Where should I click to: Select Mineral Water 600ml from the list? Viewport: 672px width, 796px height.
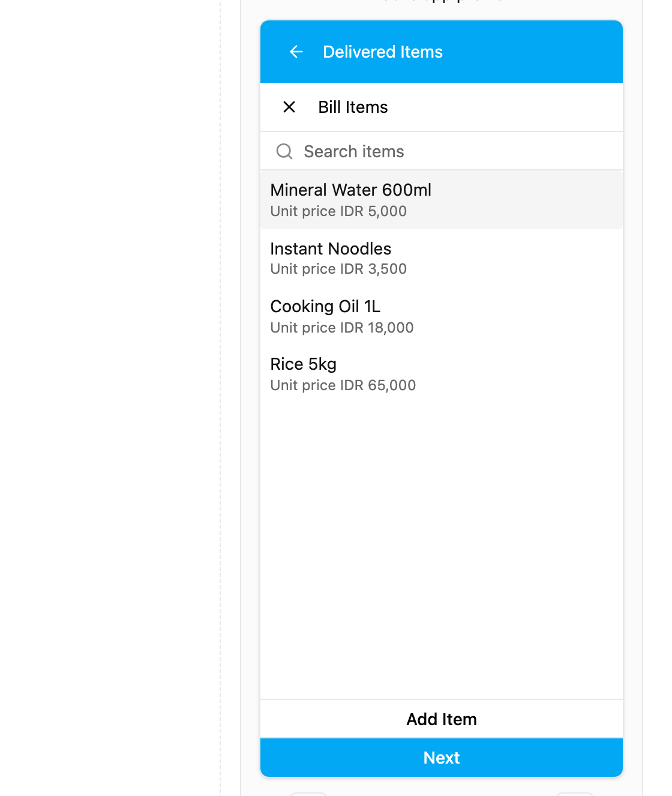coord(442,200)
